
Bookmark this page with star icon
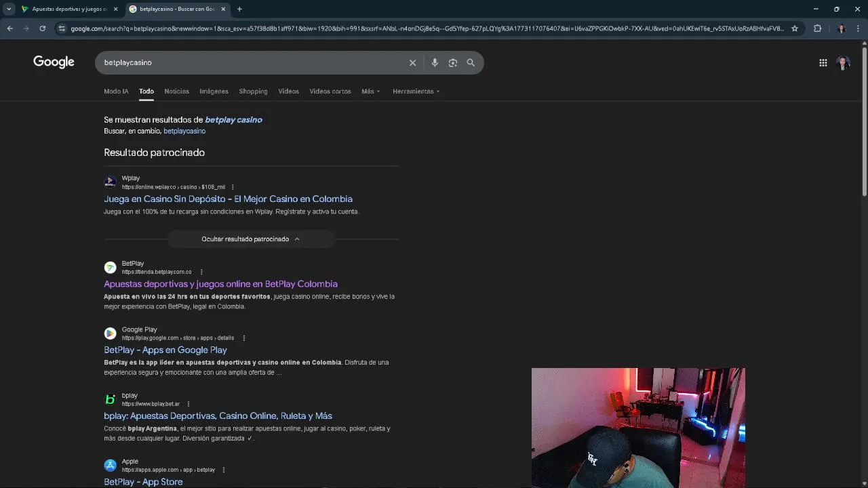point(795,28)
